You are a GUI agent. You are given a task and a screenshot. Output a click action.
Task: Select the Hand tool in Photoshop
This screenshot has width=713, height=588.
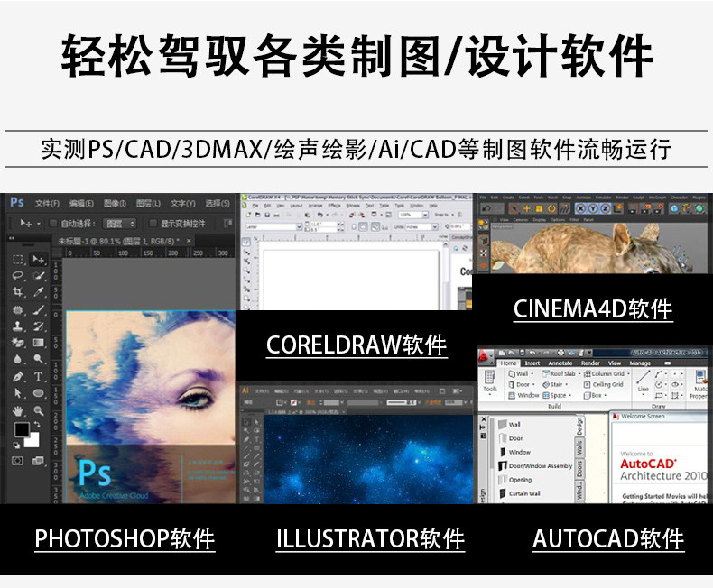[18, 410]
